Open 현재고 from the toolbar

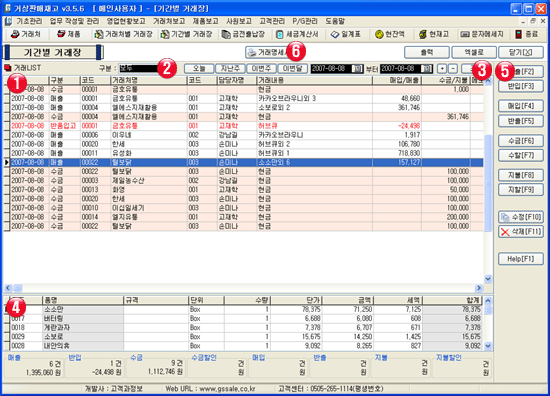coord(434,34)
